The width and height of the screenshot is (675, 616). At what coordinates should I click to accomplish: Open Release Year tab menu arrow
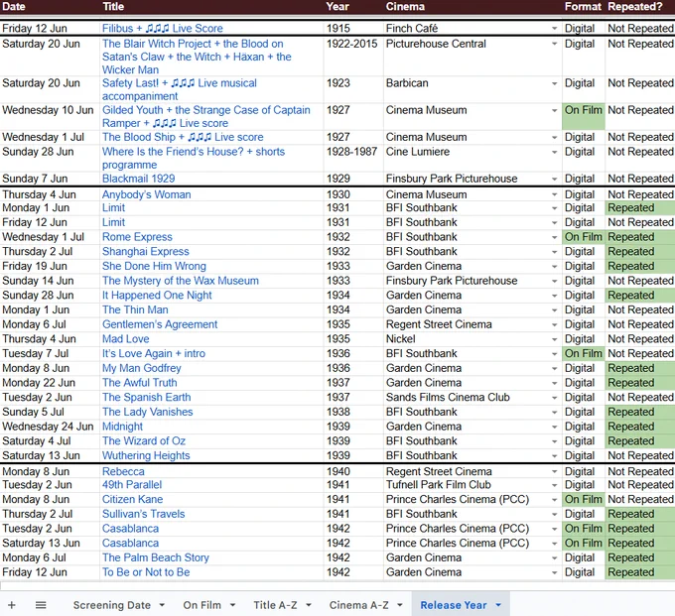tap(498, 605)
